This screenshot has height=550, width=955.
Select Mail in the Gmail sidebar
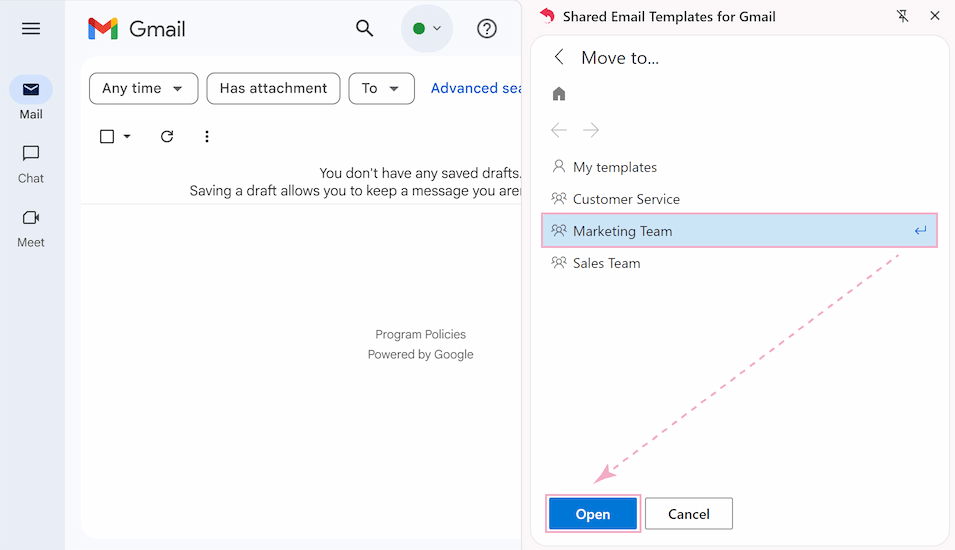coord(31,99)
